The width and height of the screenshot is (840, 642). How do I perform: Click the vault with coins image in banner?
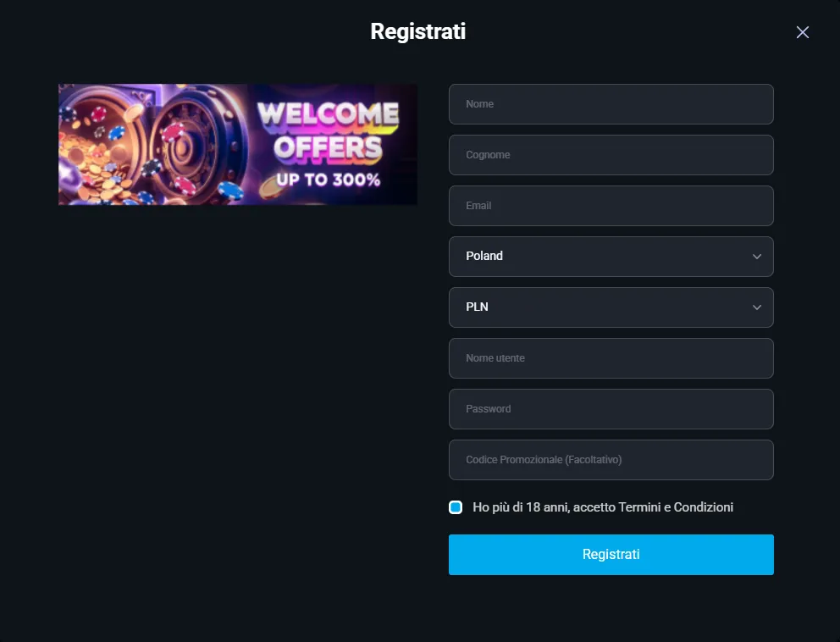pyautogui.click(x=152, y=145)
